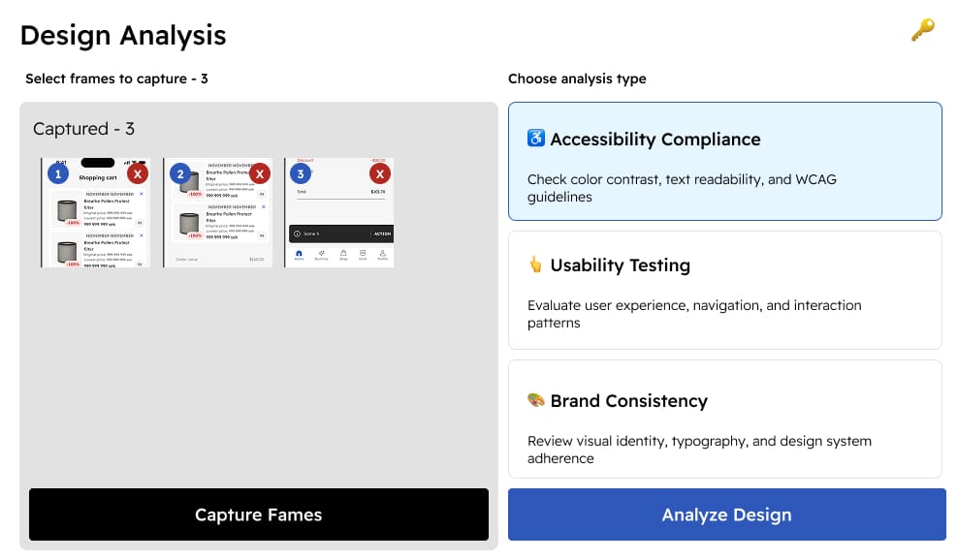
Task: Click the blue number 3 badge
Action: (301, 174)
